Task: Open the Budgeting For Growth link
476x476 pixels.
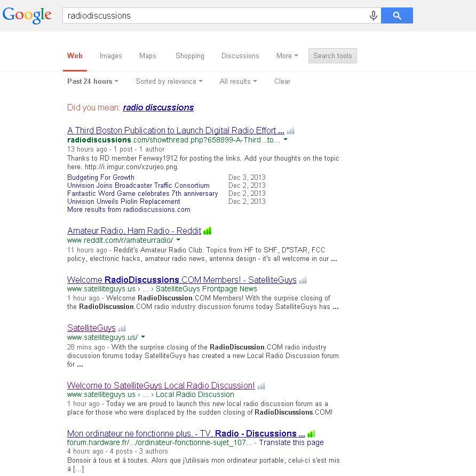Action: (101, 177)
